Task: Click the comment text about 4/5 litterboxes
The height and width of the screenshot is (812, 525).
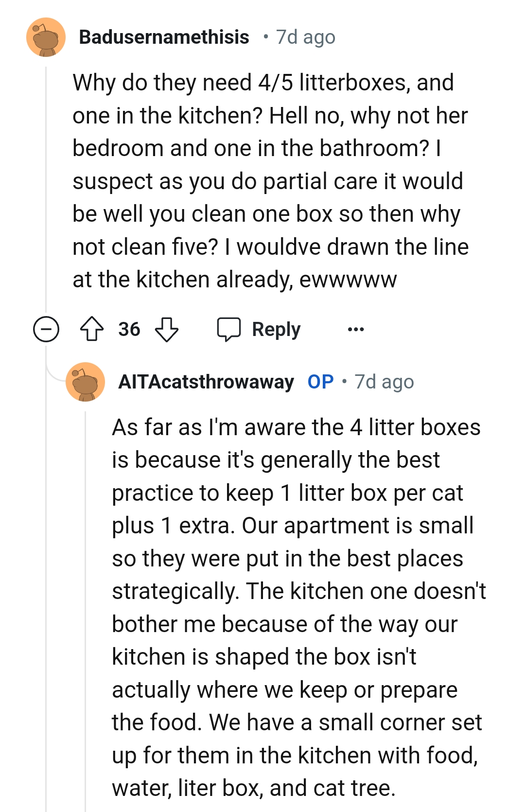Action: point(270,181)
